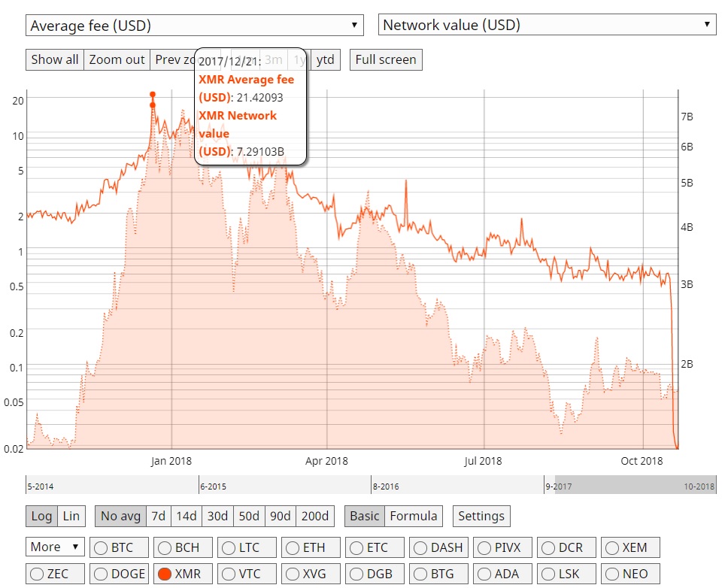728x588 pixels.
Task: Open chart Settings
Action: pos(481,516)
